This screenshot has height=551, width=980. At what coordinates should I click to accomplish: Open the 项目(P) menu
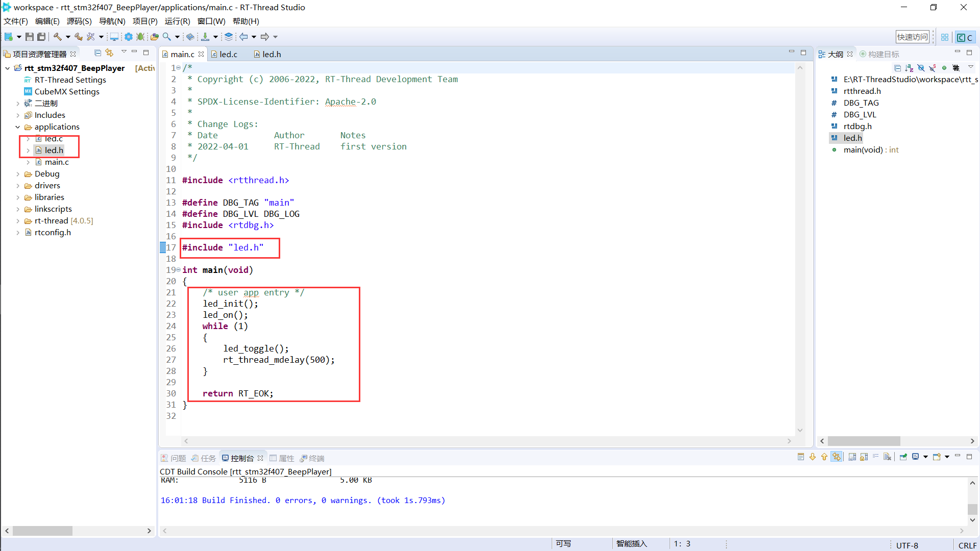click(144, 21)
